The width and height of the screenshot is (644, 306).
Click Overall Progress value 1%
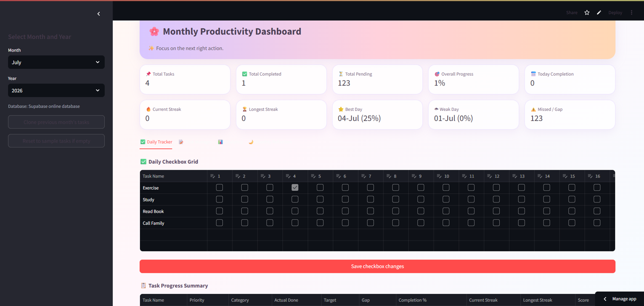(440, 83)
